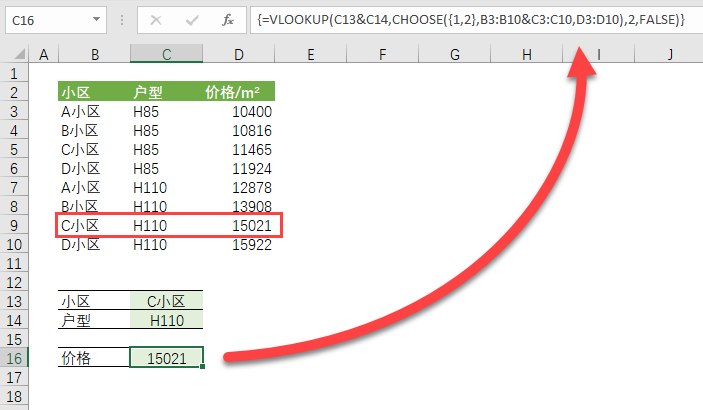The image size is (703, 410).
Task: Click cell B小区 in row 4
Action: pyautogui.click(x=94, y=130)
